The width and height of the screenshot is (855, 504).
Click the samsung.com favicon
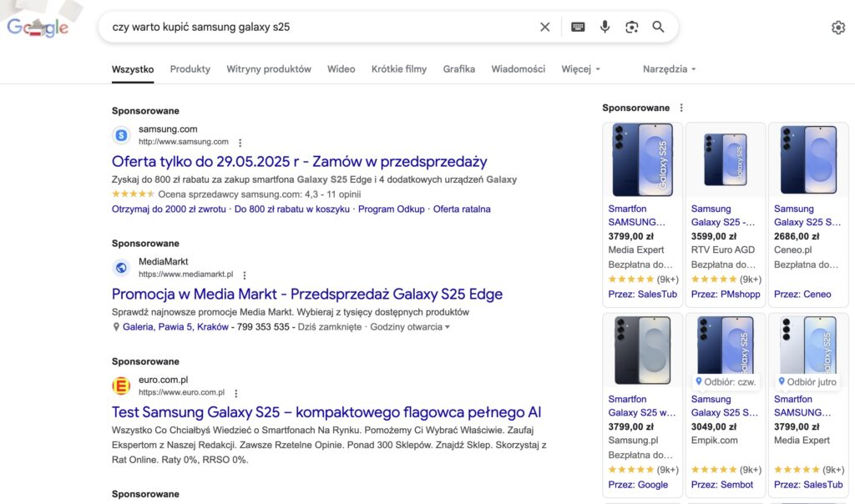coord(121,134)
